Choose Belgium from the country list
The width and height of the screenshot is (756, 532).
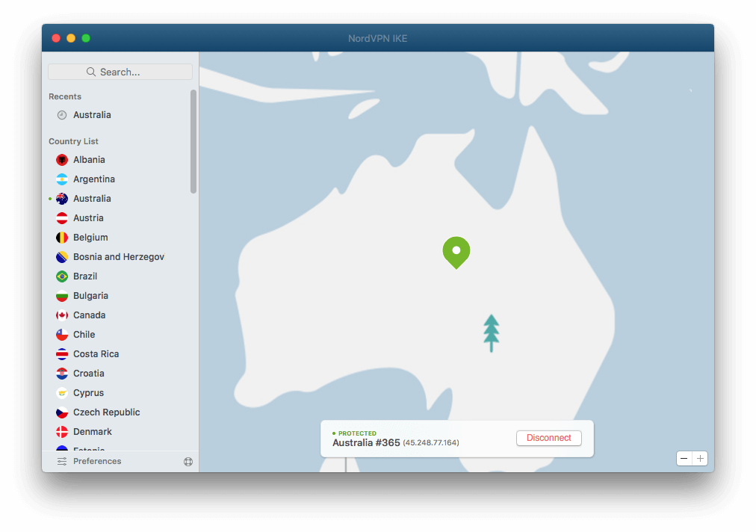coord(90,238)
